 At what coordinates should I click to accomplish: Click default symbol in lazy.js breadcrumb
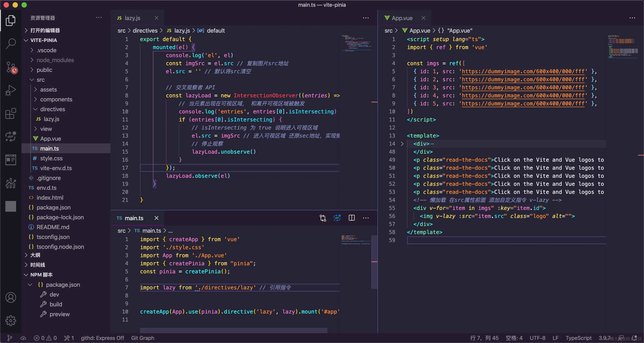tap(216, 31)
